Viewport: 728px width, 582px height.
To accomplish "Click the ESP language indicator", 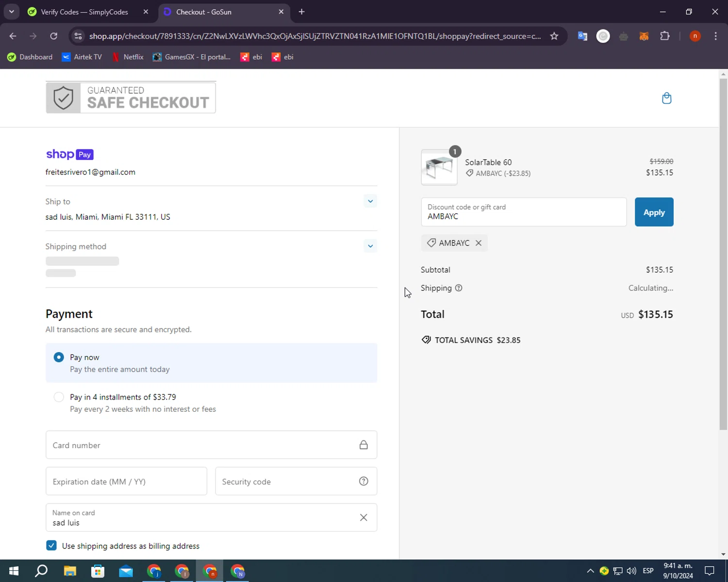I will click(x=648, y=571).
